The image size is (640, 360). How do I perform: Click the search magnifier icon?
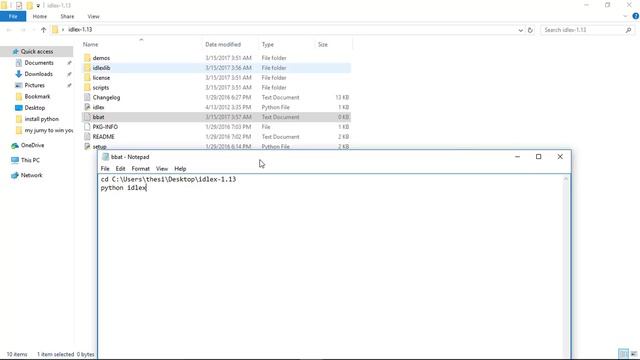click(628, 30)
